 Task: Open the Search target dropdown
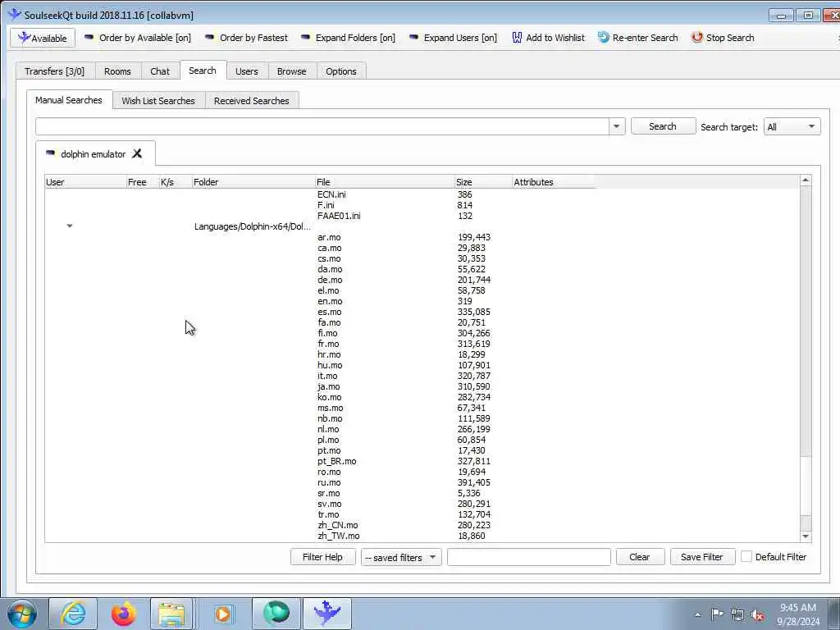point(792,126)
